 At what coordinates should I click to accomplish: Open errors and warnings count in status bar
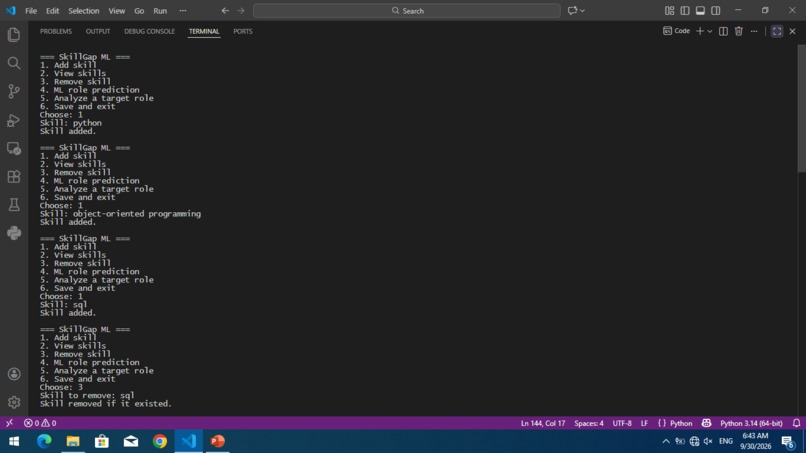(x=40, y=423)
